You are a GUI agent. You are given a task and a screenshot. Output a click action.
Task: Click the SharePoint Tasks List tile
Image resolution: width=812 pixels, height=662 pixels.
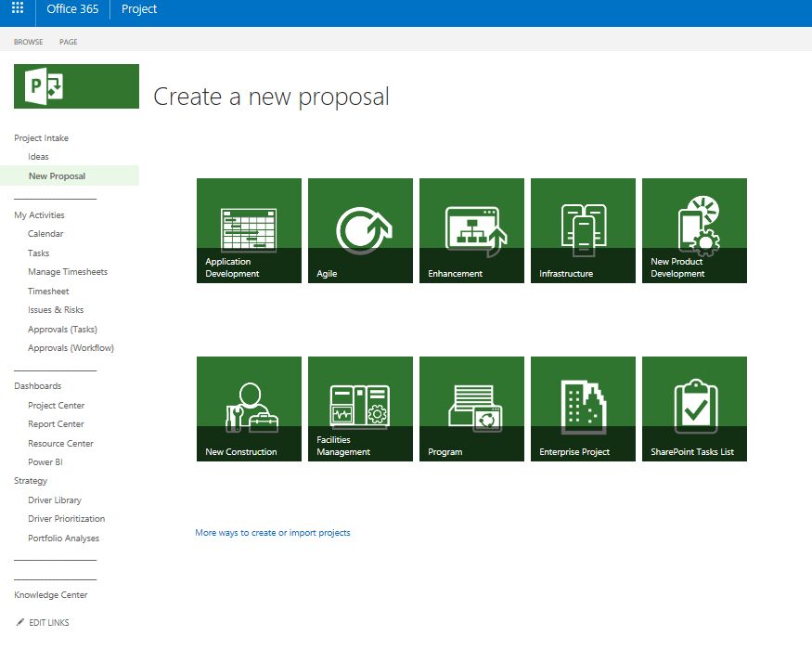tap(694, 409)
